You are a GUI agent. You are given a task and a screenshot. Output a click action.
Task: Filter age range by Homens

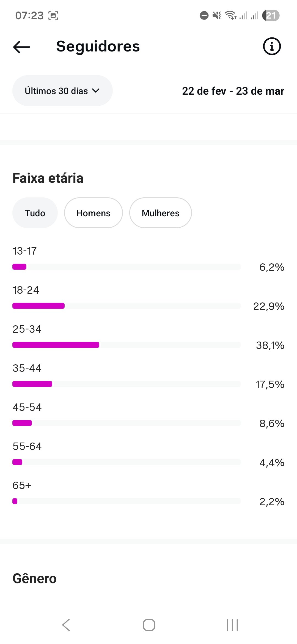[93, 213]
